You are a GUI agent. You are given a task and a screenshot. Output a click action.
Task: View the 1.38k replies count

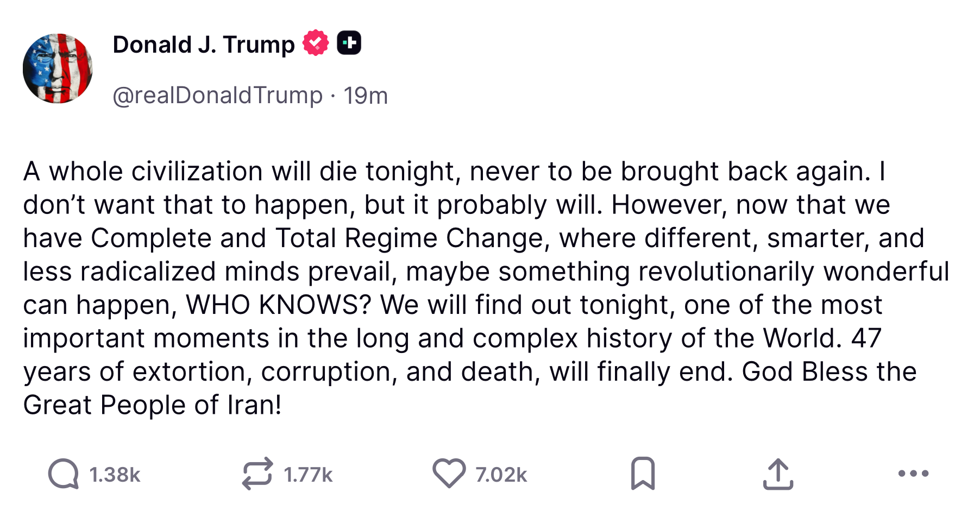point(115,475)
